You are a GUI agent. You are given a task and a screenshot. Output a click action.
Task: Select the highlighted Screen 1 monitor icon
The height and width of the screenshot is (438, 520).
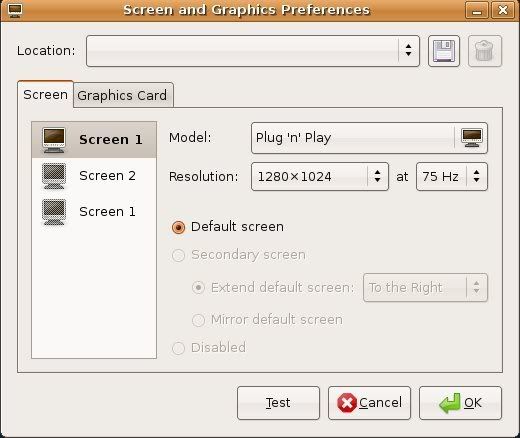(54, 140)
